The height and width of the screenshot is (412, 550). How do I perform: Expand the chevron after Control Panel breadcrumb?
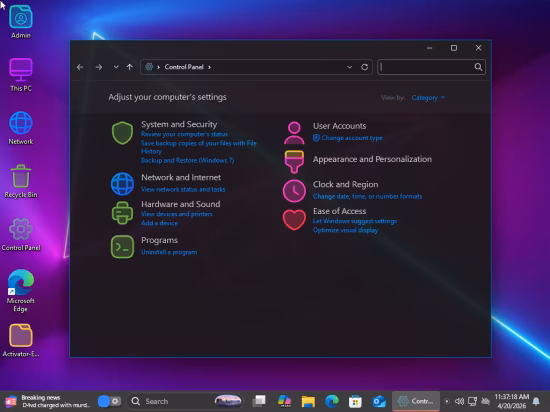click(x=209, y=67)
